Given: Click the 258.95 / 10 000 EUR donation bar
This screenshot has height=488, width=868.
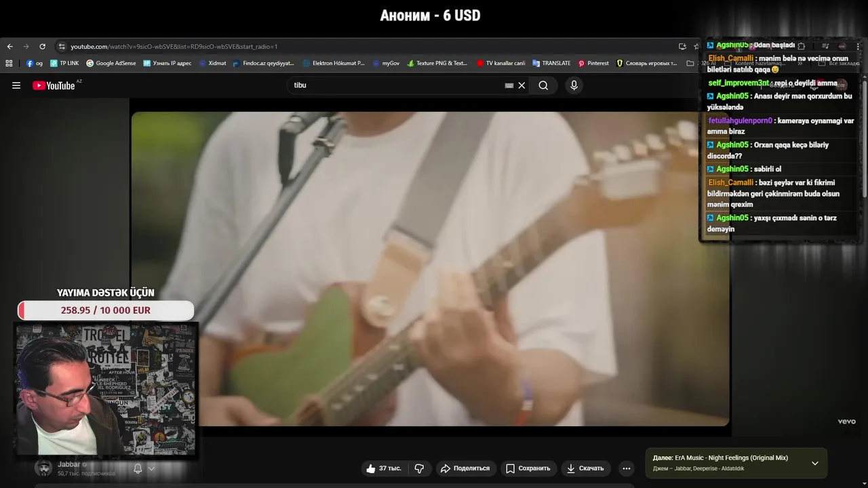Looking at the screenshot, I should pos(106,310).
